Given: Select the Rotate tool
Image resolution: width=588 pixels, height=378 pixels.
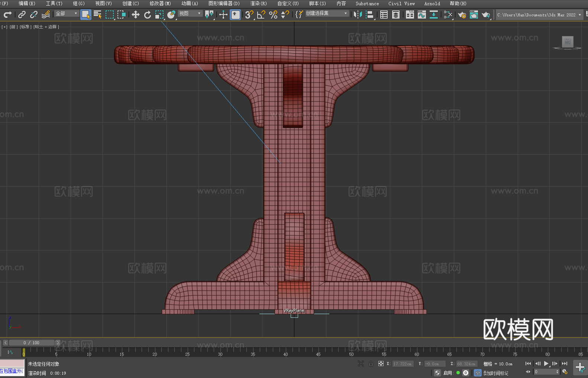Looking at the screenshot, I should click(148, 14).
